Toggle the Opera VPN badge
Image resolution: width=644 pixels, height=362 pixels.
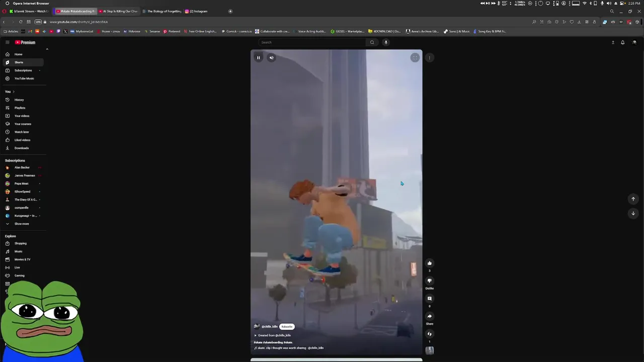pos(38,22)
